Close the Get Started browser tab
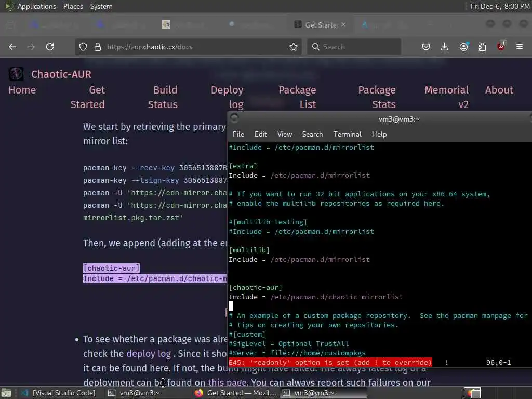532x399 pixels. 343,25
